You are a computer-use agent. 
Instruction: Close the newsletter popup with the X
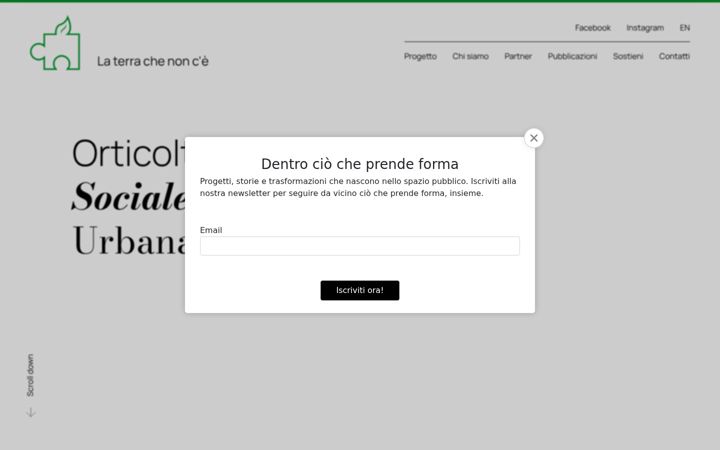tap(534, 138)
